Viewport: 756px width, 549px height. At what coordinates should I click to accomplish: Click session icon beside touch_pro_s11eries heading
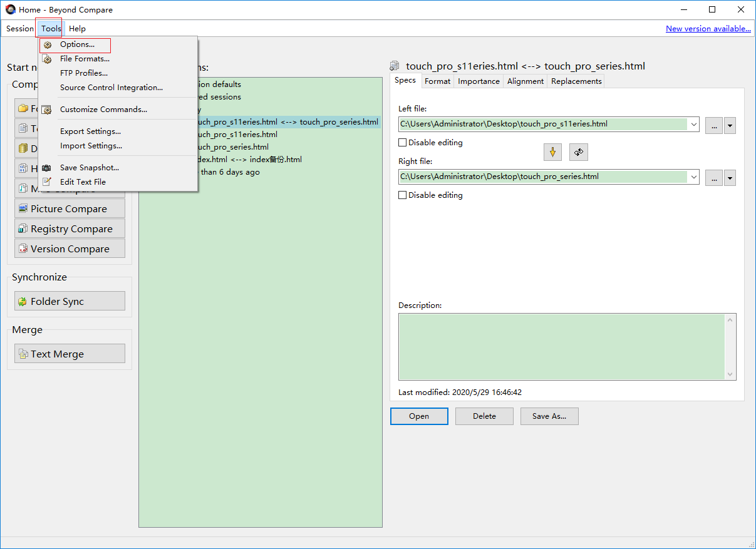click(x=395, y=66)
